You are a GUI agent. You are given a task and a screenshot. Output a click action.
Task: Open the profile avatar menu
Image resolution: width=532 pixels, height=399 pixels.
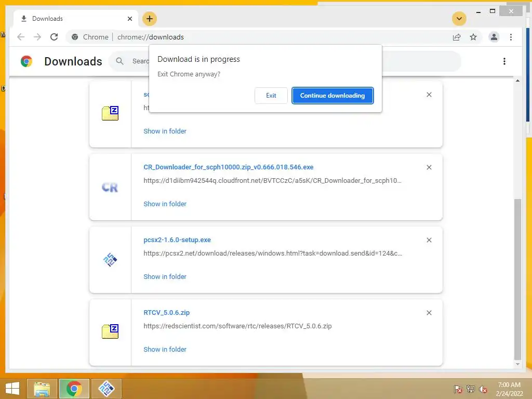(494, 37)
